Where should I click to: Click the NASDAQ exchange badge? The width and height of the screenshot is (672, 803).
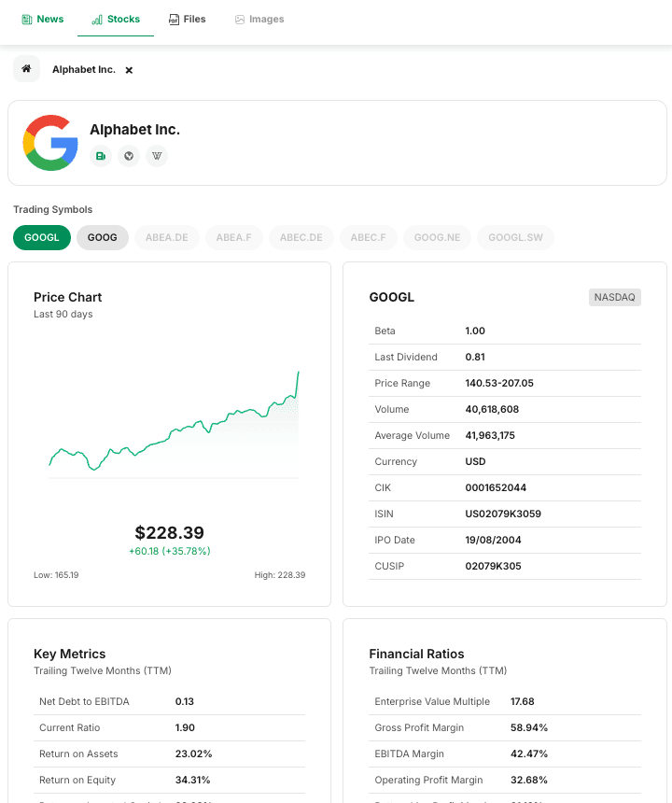615,298
